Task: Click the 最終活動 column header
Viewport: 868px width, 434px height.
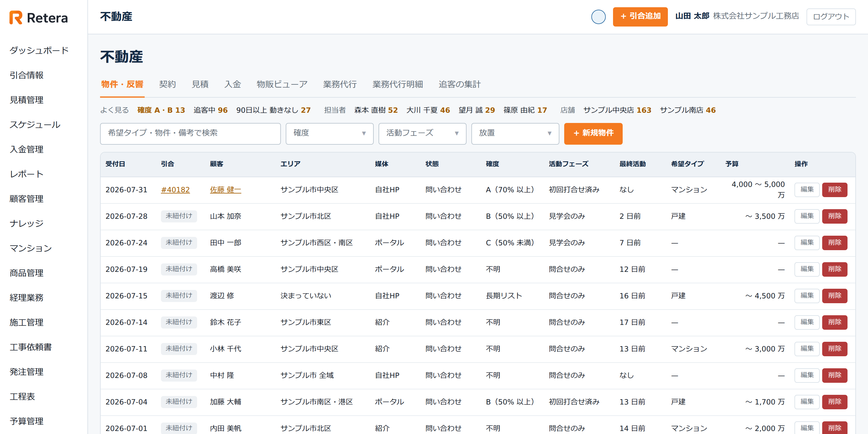Action: click(633, 164)
